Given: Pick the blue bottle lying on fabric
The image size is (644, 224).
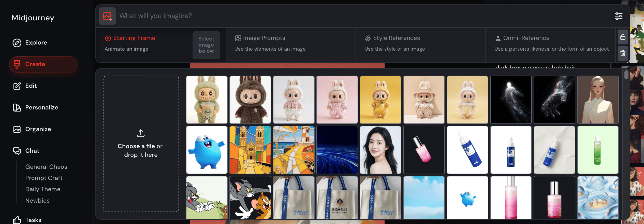Looking at the screenshot, I should [x=554, y=150].
